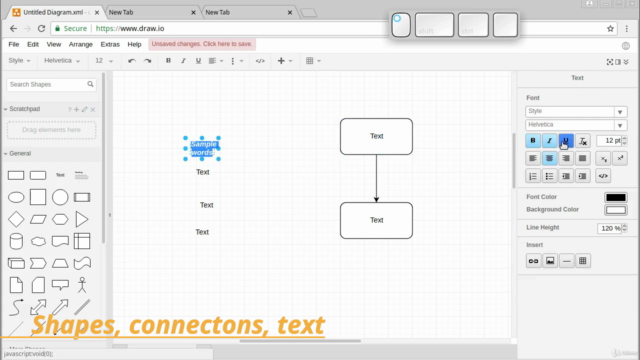Insert a horizontal rule
Screen dimensions: 640x360
(567, 261)
